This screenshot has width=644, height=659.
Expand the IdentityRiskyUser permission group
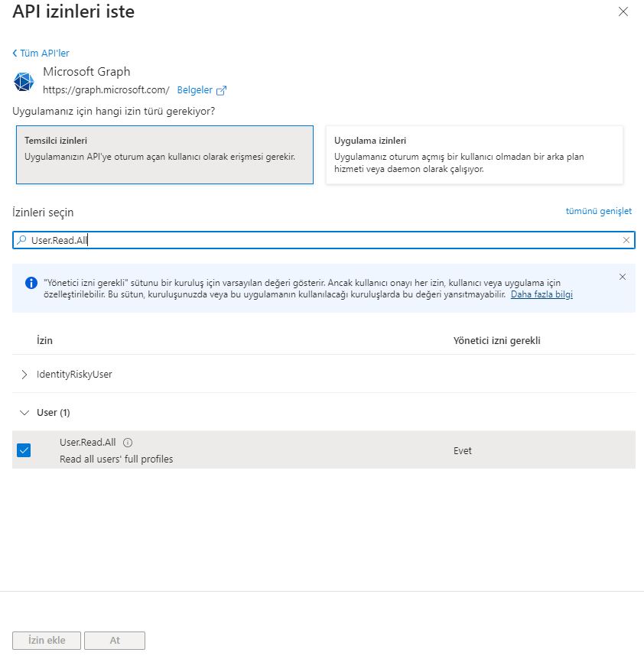click(24, 375)
